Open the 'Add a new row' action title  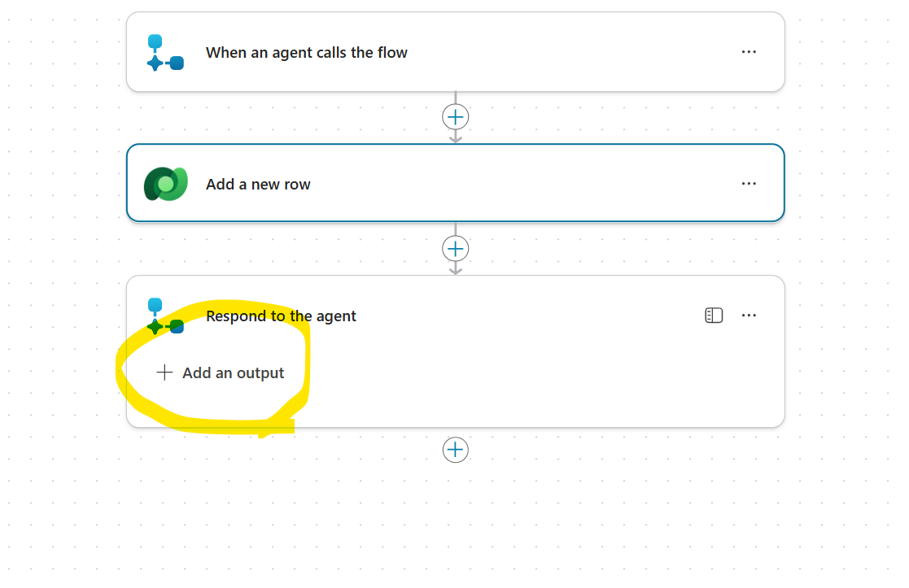pyautogui.click(x=258, y=185)
